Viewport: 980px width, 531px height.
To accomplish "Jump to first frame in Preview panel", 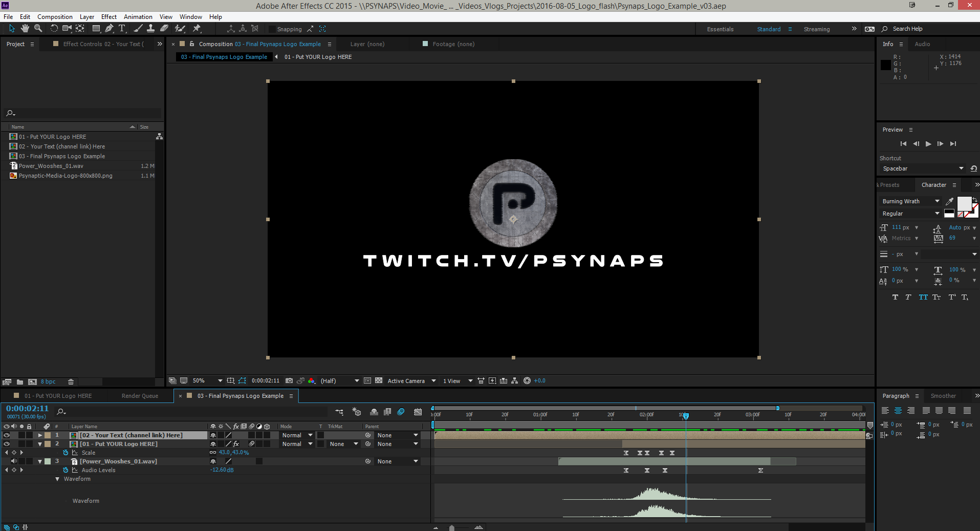I will click(x=903, y=144).
